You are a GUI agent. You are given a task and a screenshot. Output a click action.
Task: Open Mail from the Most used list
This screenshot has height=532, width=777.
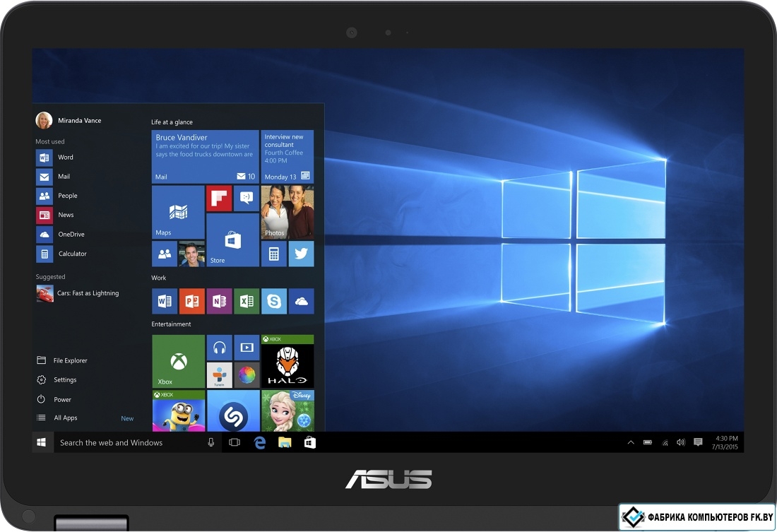pyautogui.click(x=53, y=177)
